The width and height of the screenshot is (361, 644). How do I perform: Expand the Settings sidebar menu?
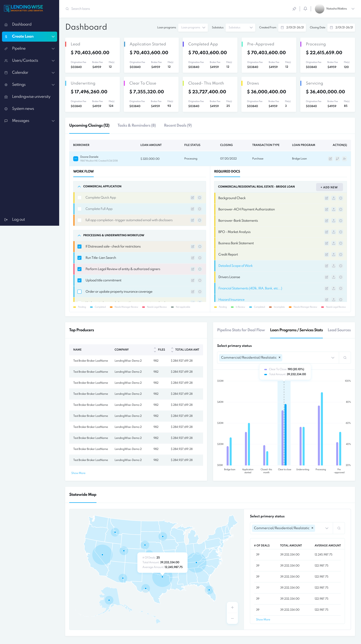53,85
